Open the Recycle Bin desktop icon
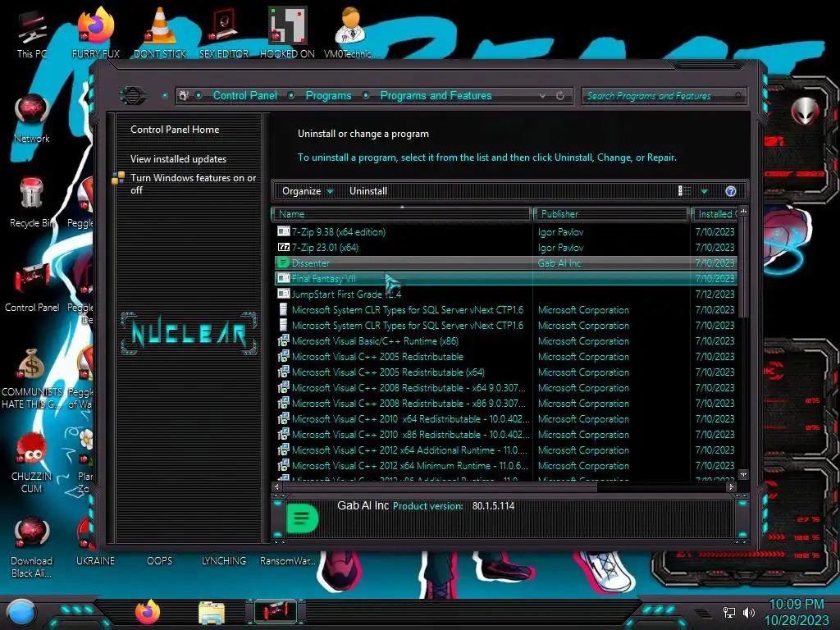The image size is (840, 630). tap(32, 203)
